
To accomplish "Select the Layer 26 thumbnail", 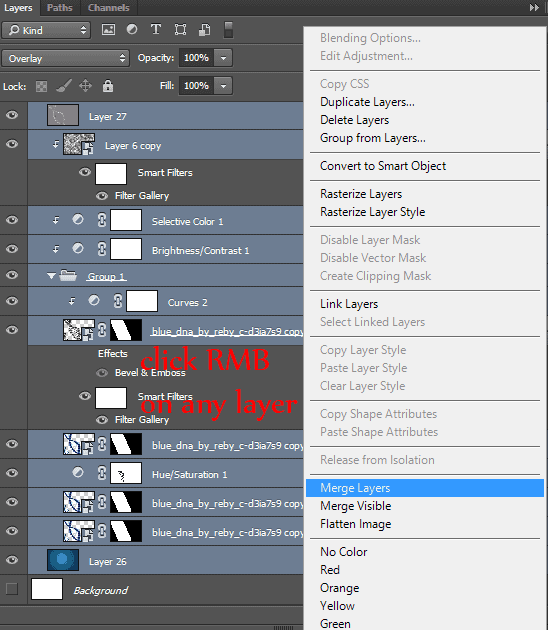I will [63, 560].
